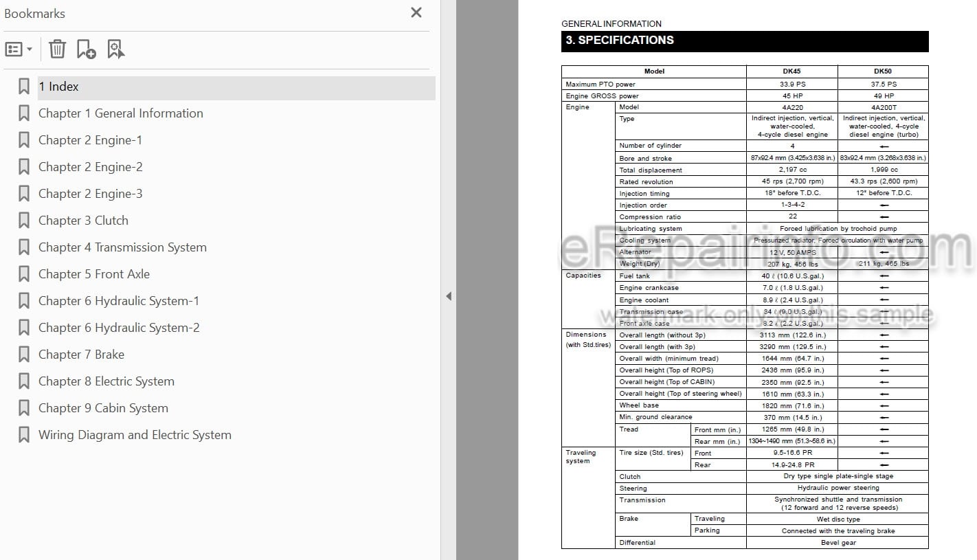Select 'Chapter 8 Electric System' bookmark
Image resolution: width=977 pixels, height=560 pixels.
point(106,381)
